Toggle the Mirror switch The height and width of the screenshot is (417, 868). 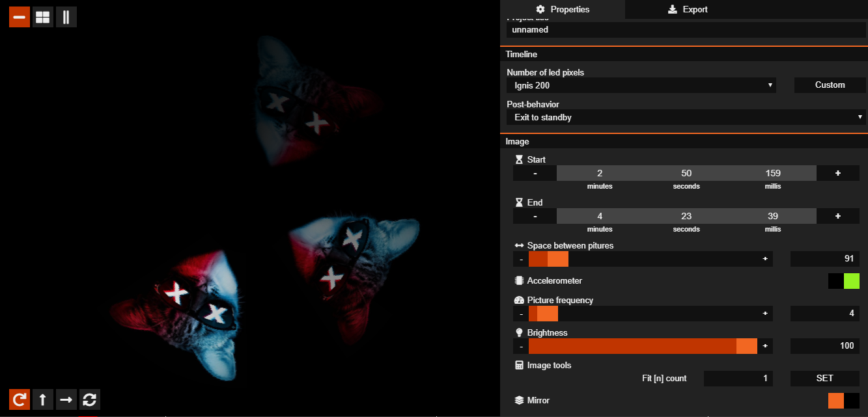pyautogui.click(x=844, y=401)
